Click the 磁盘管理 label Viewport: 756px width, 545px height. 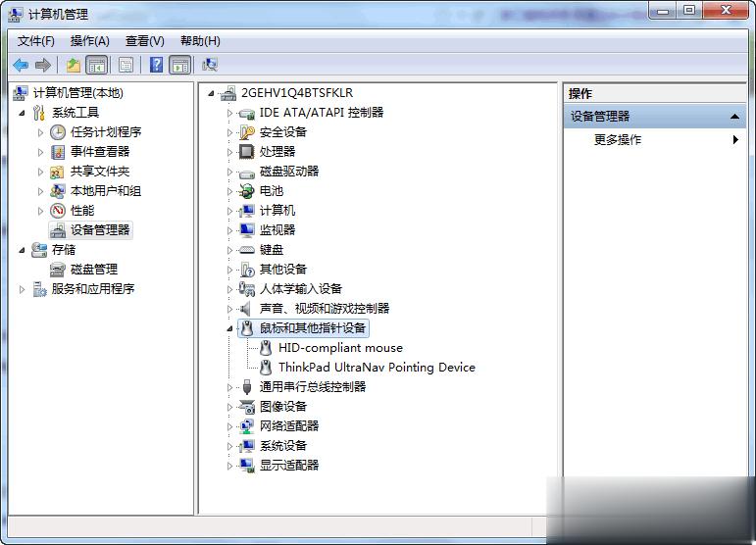[94, 270]
